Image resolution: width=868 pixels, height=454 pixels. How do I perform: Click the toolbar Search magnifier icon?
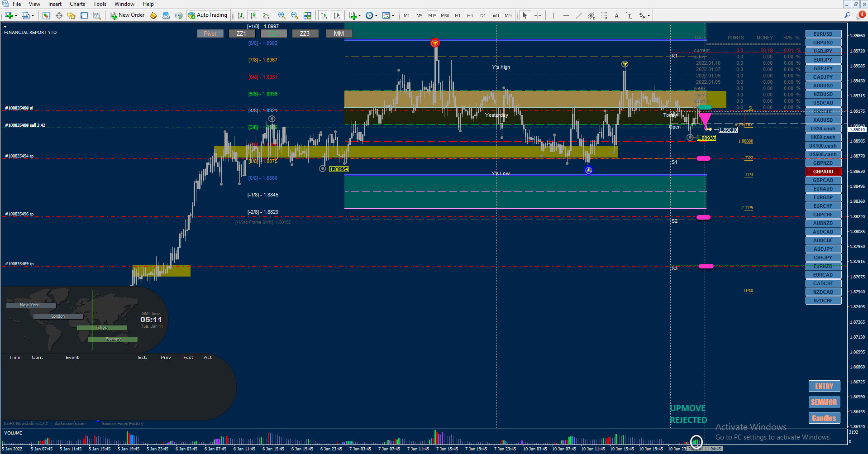click(847, 15)
